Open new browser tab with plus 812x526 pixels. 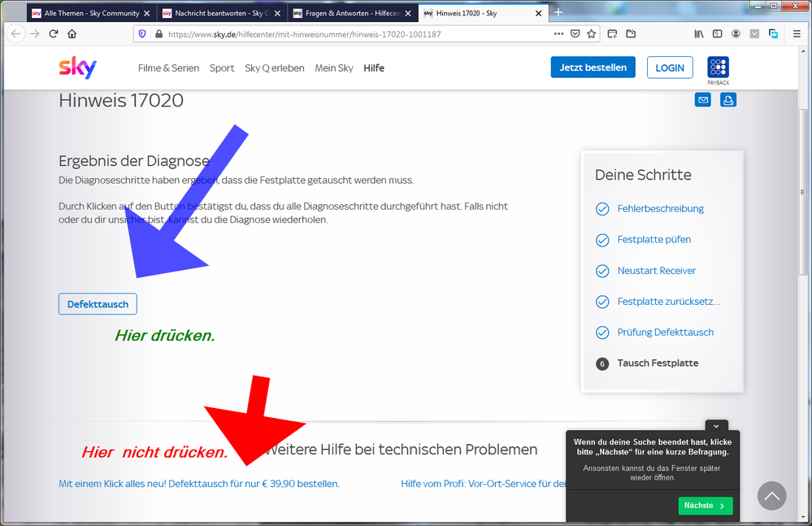point(558,13)
